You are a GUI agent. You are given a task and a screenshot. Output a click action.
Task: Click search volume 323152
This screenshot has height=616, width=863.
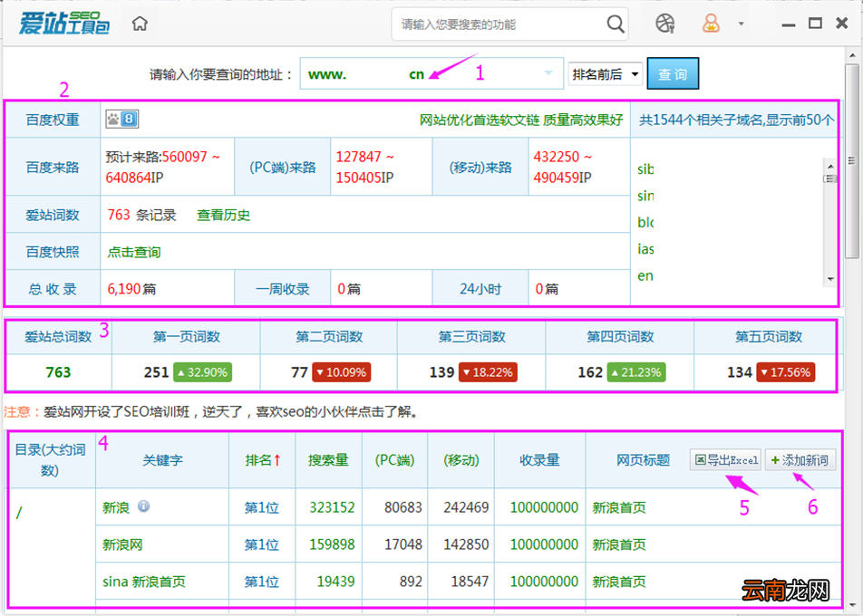(332, 507)
